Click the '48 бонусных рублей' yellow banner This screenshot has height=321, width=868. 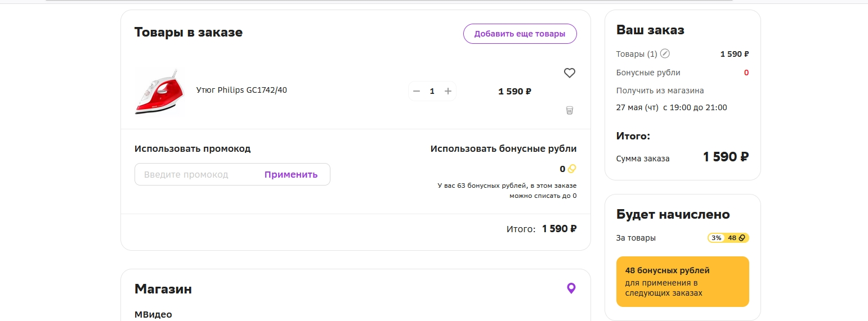coord(683,282)
